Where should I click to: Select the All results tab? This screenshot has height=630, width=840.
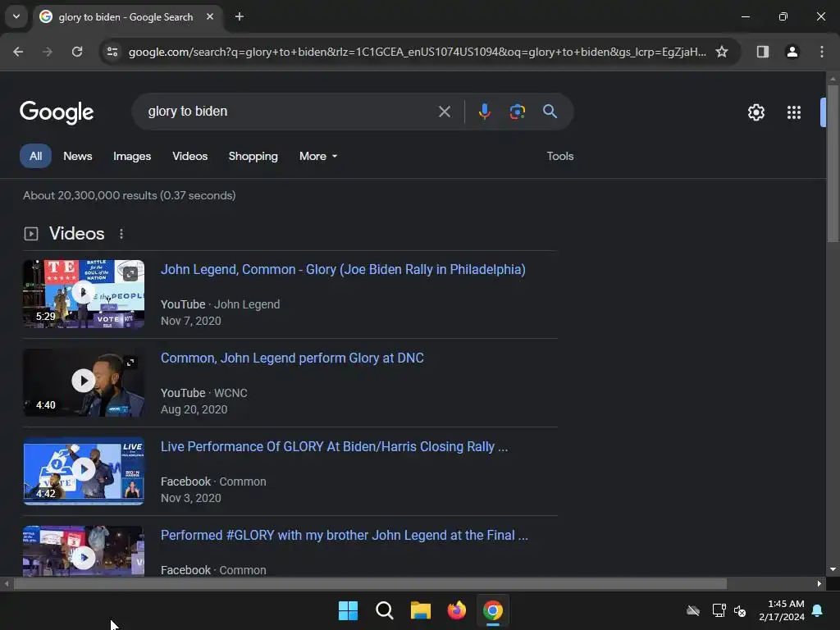tap(35, 156)
